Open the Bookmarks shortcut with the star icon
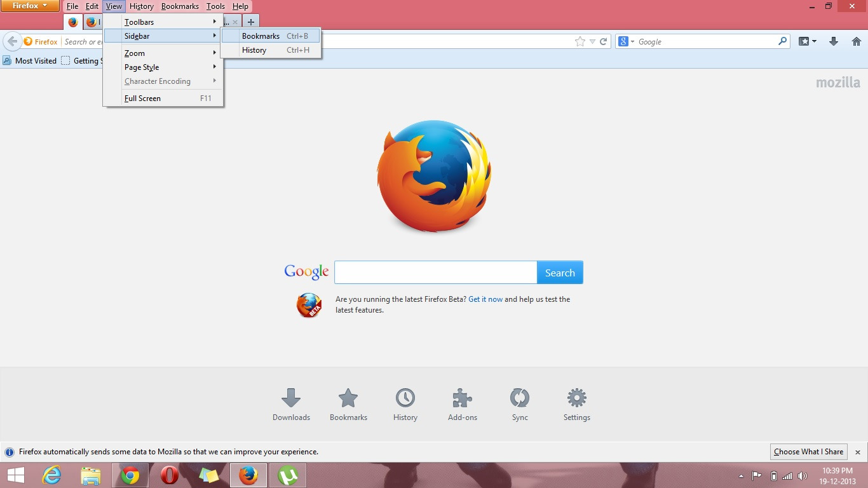The height and width of the screenshot is (488, 868). pos(348,405)
